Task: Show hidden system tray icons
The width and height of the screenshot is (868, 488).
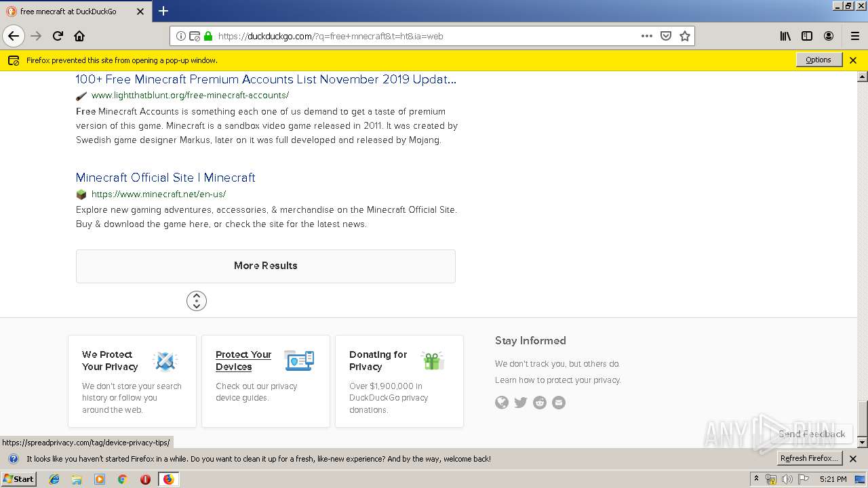Action: coord(756,479)
